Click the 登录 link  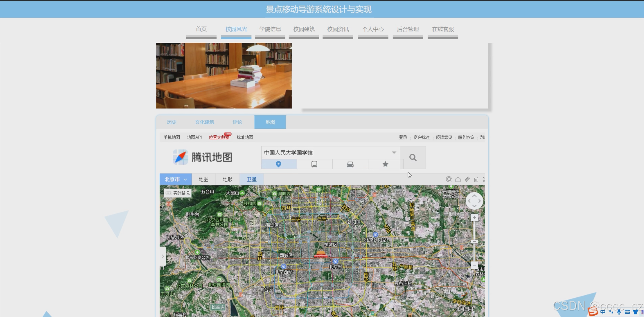[x=403, y=137]
